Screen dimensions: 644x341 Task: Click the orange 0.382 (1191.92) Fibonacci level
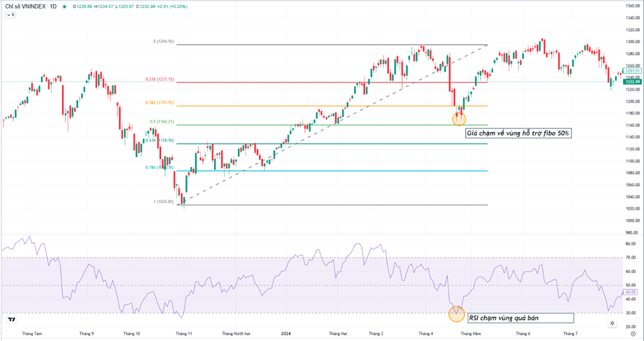click(297, 106)
